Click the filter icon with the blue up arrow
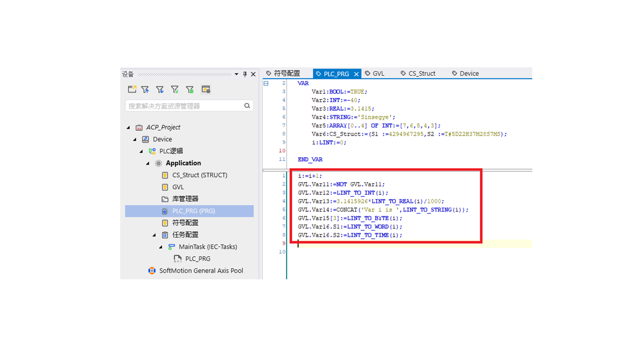 pos(145,89)
